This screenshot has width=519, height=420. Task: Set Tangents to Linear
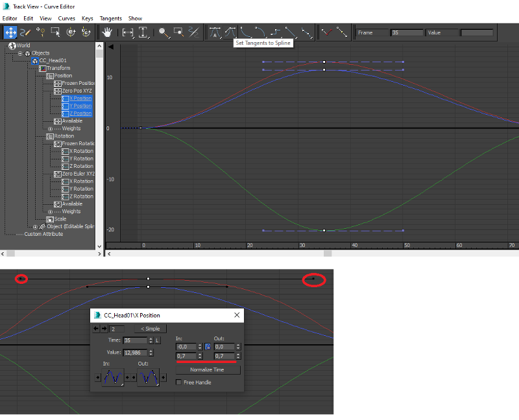291,32
